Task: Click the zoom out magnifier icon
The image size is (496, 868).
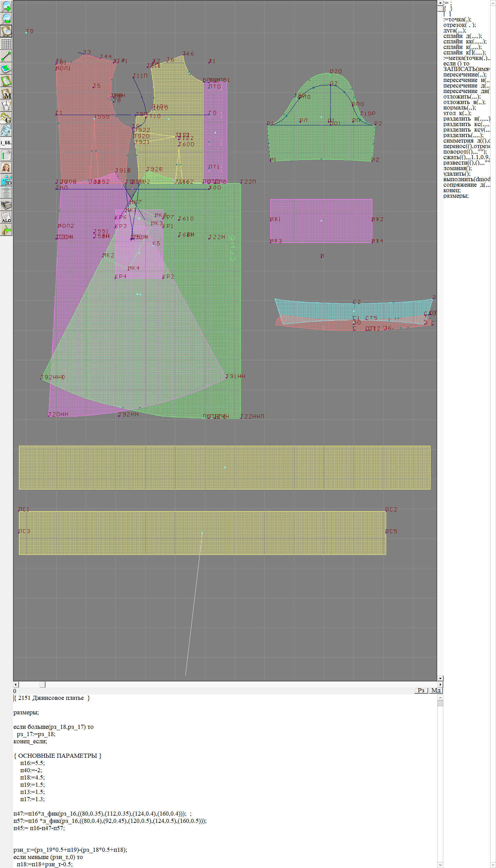Action: (6, 19)
